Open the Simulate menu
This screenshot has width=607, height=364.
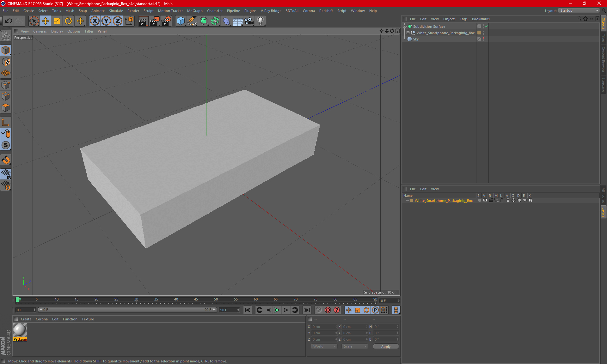point(116,11)
